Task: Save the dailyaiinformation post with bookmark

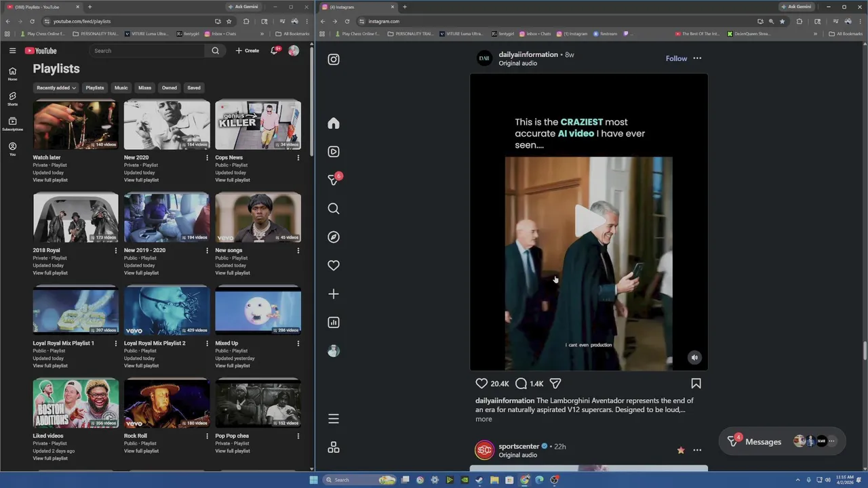Action: point(696,384)
